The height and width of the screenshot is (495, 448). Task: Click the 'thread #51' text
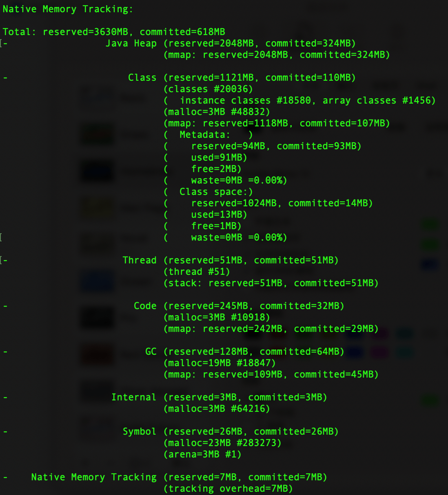197,272
